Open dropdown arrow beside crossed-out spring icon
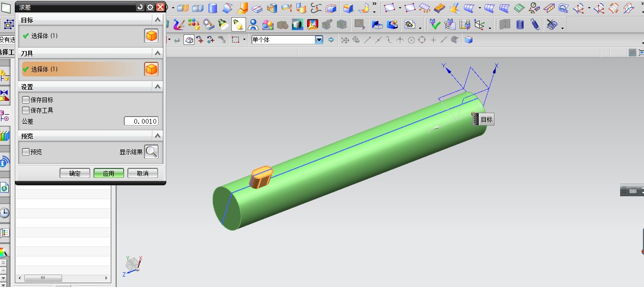Viewport: 644px width, 287px height. (562, 28)
